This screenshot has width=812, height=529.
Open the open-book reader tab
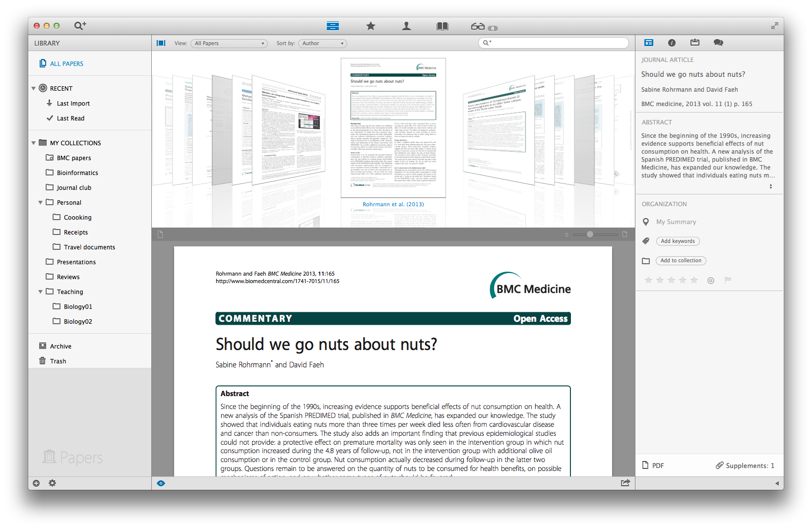click(x=442, y=26)
